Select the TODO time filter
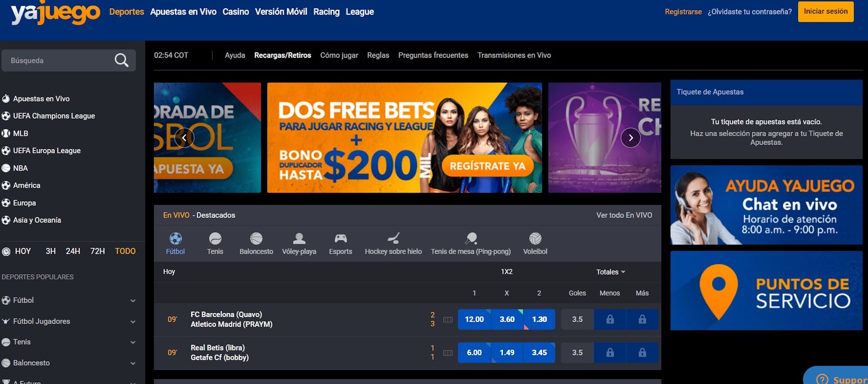Screen dimensions: 868x384 click(125, 251)
